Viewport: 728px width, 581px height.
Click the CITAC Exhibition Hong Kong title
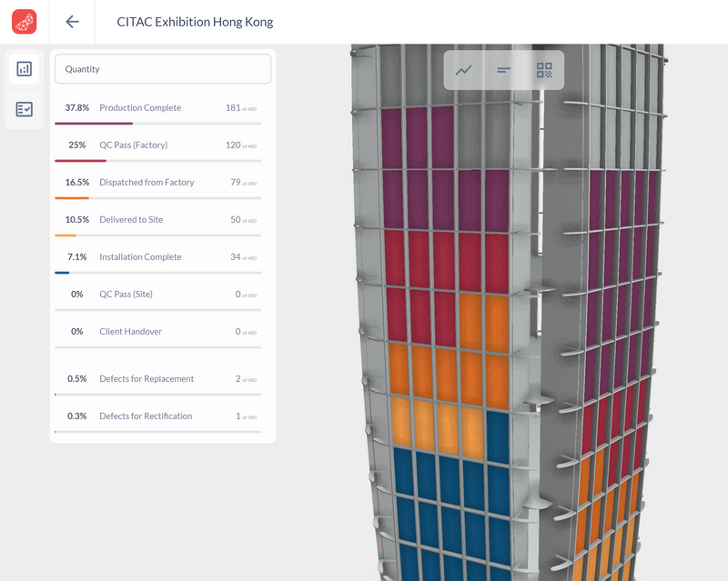(195, 22)
